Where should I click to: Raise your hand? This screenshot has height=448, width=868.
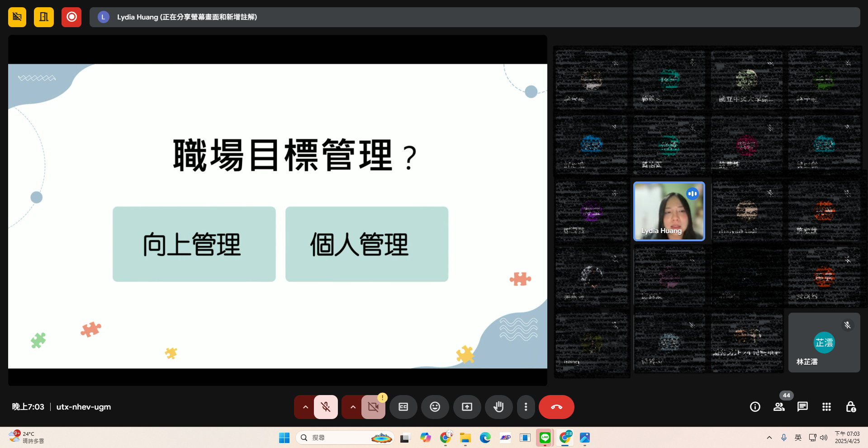click(x=498, y=406)
